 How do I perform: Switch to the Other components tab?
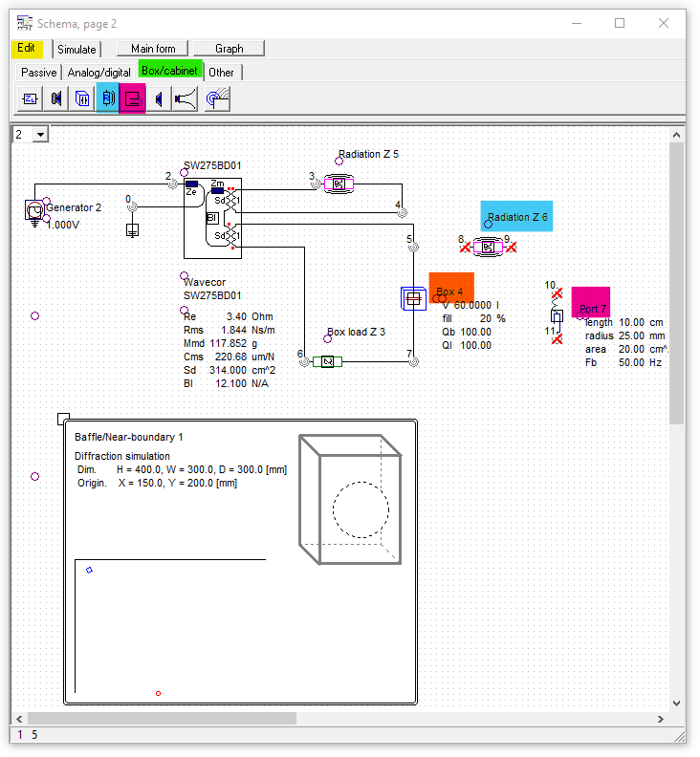[x=221, y=72]
